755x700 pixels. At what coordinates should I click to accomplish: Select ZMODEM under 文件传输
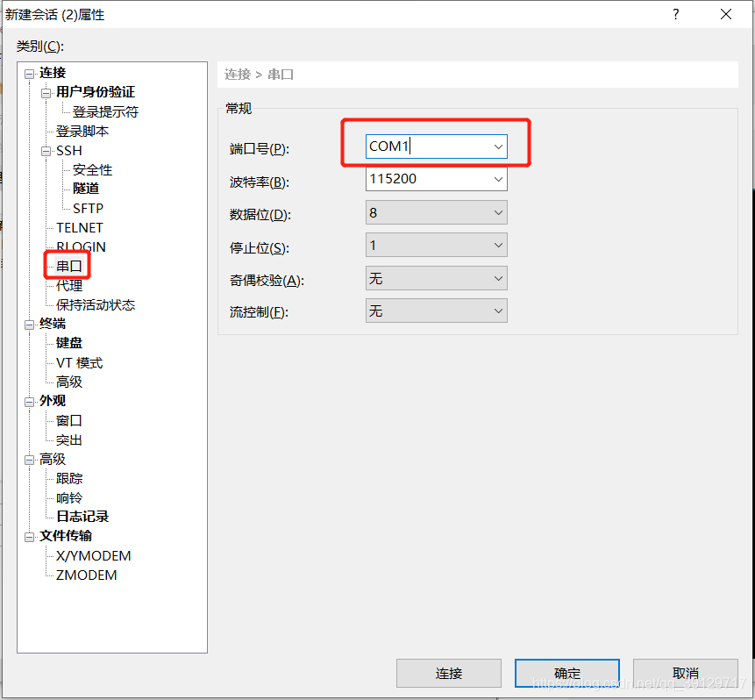click(x=86, y=575)
